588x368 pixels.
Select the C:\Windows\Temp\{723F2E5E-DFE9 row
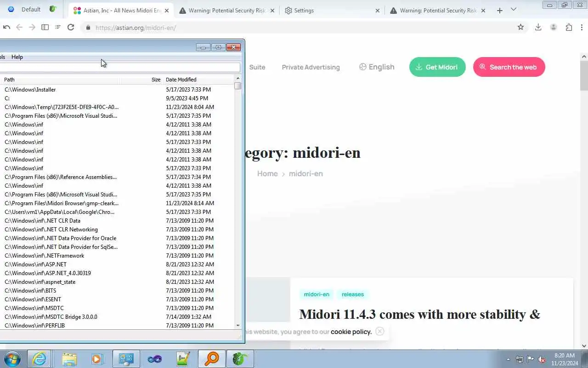[117, 107]
